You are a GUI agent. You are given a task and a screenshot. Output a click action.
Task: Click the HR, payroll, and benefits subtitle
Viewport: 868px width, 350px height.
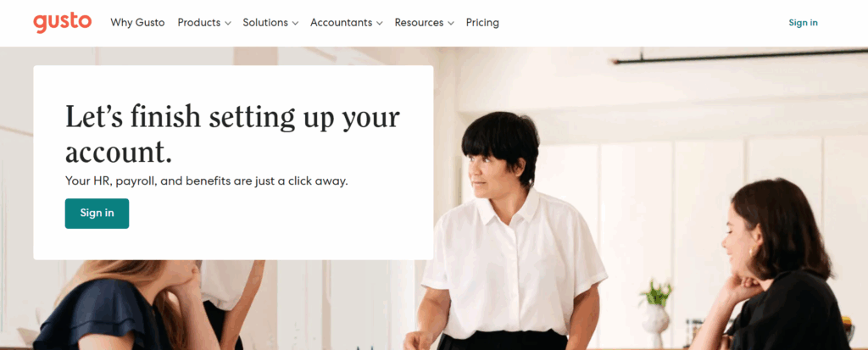pos(207,181)
